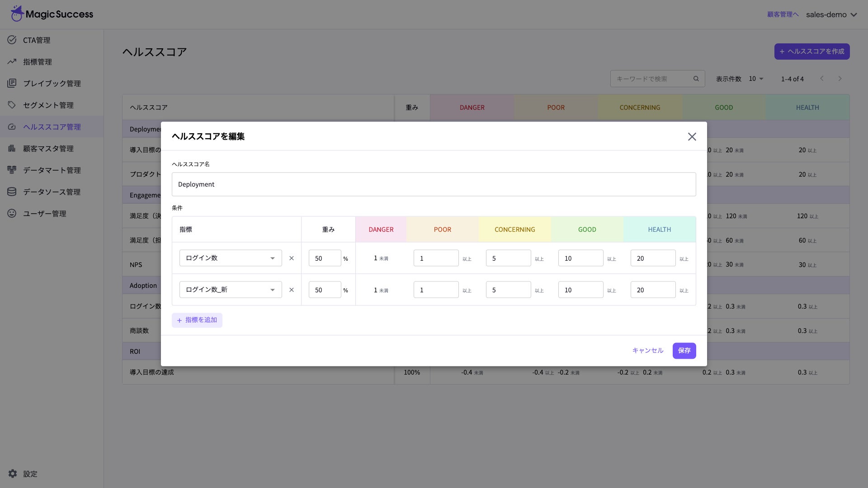The height and width of the screenshot is (488, 868).
Task: Open the ログイン数 metric dropdown
Action: tap(231, 258)
